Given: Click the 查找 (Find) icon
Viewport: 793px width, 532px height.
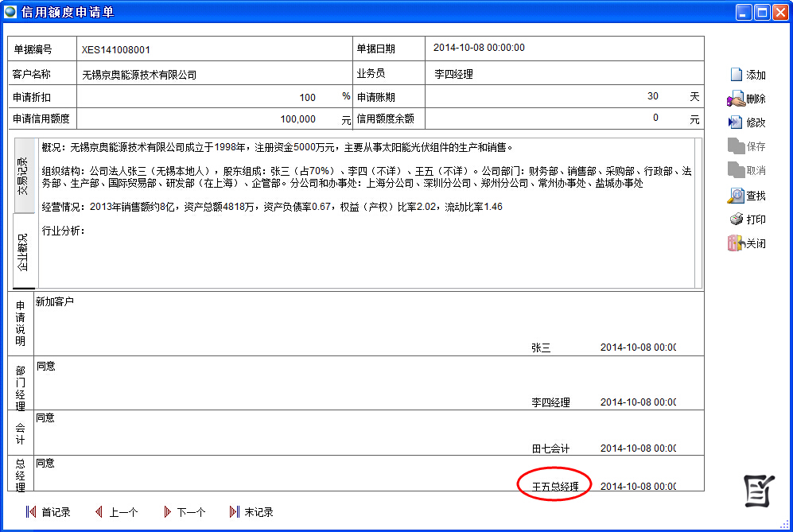Looking at the screenshot, I should (x=737, y=195).
